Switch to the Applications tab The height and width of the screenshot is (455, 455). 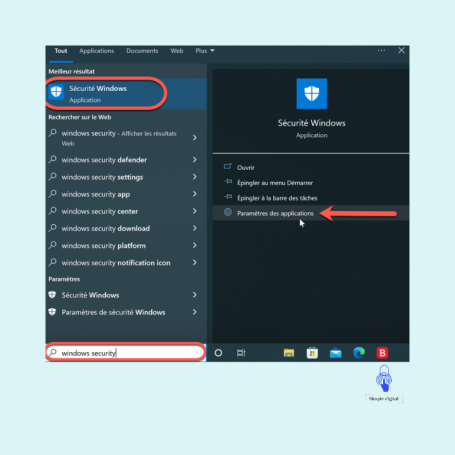coord(96,51)
